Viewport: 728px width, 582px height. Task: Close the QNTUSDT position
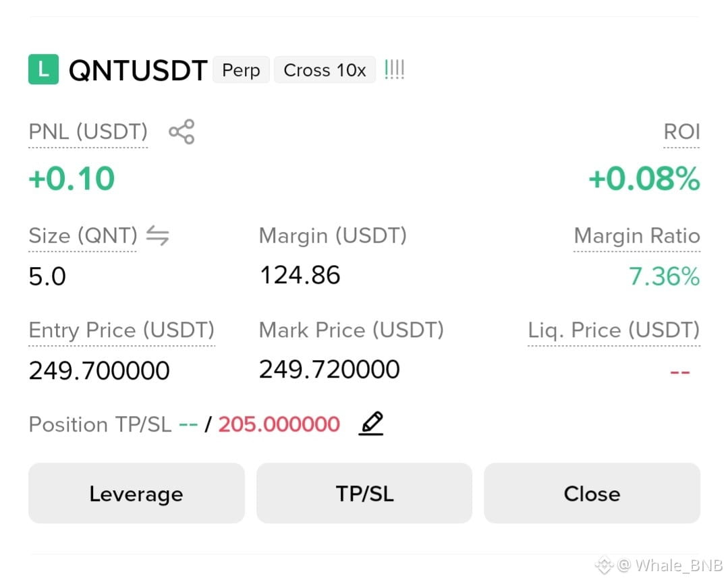click(592, 493)
